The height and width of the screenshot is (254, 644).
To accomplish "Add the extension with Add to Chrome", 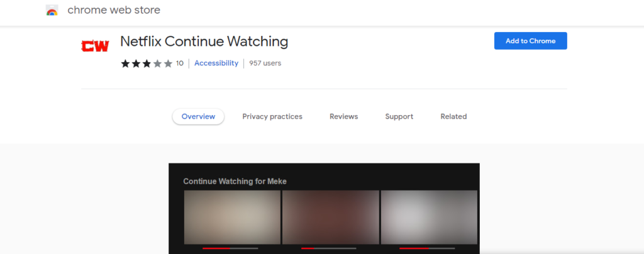I will pyautogui.click(x=530, y=41).
